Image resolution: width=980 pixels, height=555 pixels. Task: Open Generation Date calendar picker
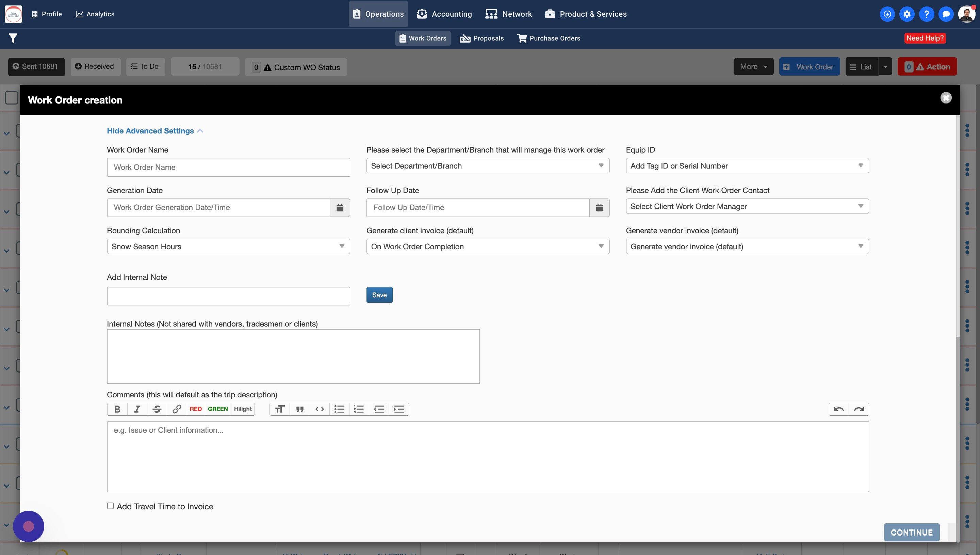[x=340, y=207]
